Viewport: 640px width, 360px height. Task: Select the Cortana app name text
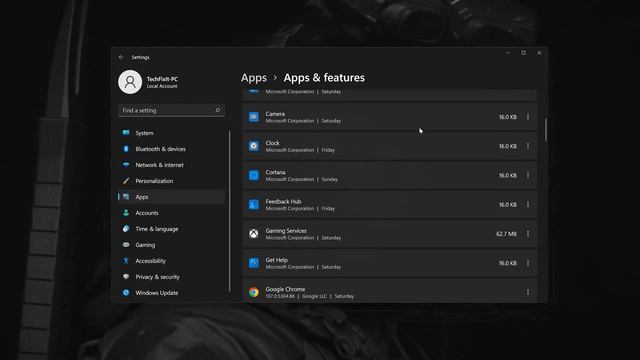point(275,172)
